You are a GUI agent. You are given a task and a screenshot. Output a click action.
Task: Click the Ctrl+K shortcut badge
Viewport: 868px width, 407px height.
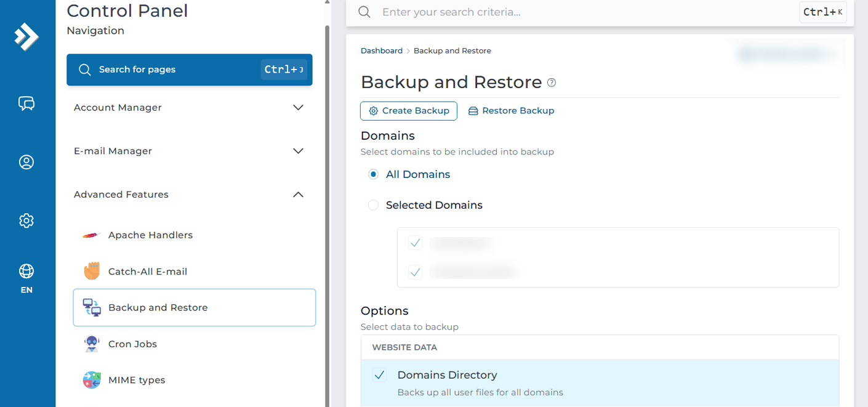(823, 12)
